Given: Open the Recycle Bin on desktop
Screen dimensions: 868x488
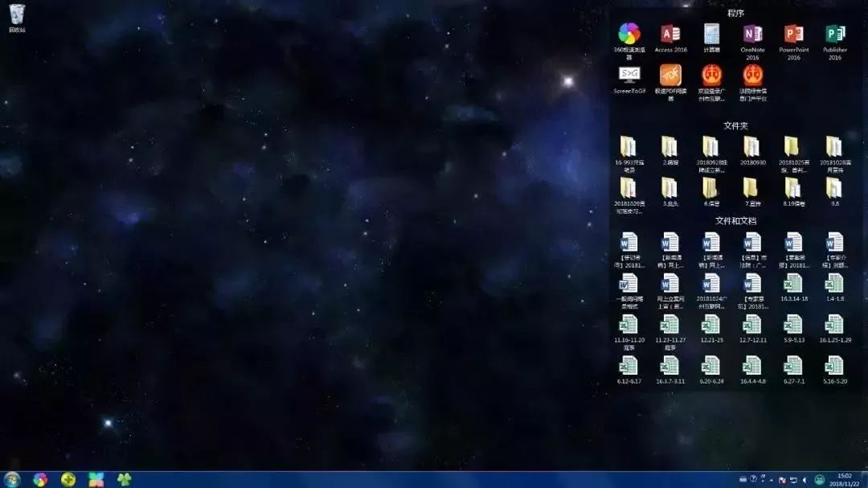Looking at the screenshot, I should tap(17, 15).
